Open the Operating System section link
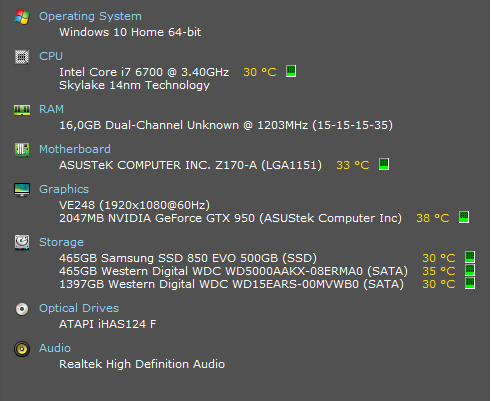Image resolution: width=491 pixels, height=401 pixels. coord(90,16)
